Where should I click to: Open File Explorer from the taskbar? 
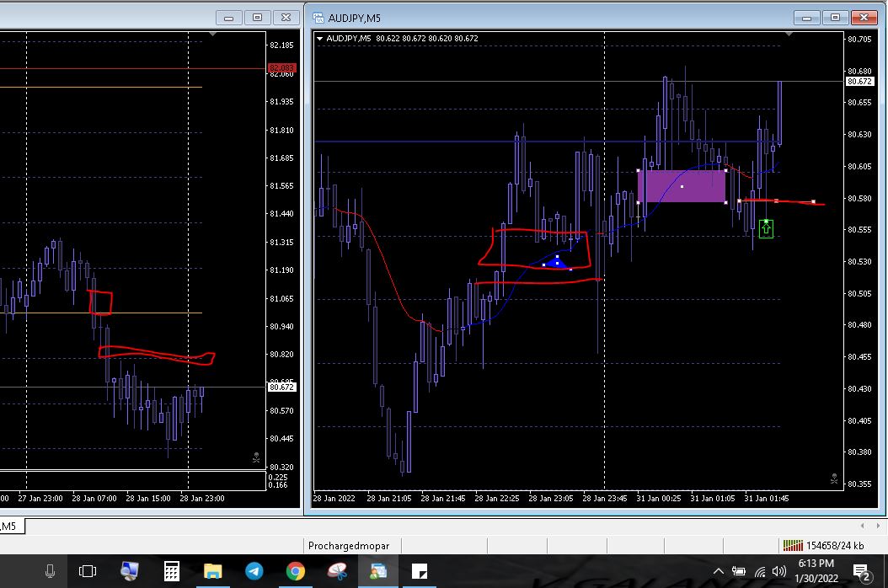pos(212,571)
